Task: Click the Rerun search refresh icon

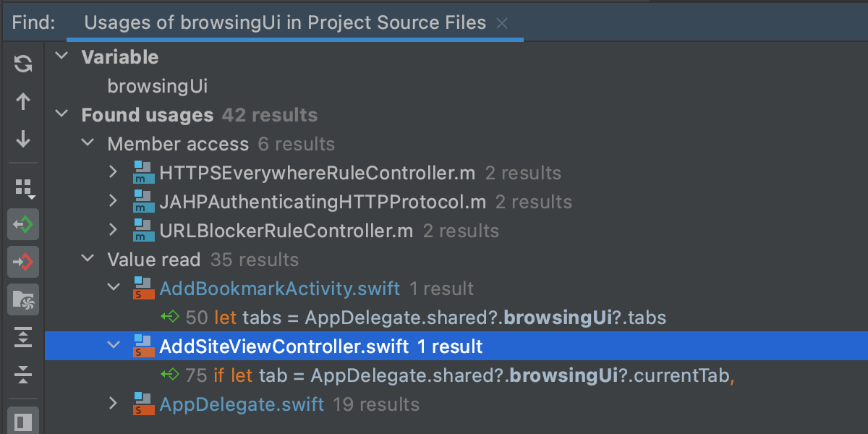Action: (23, 64)
